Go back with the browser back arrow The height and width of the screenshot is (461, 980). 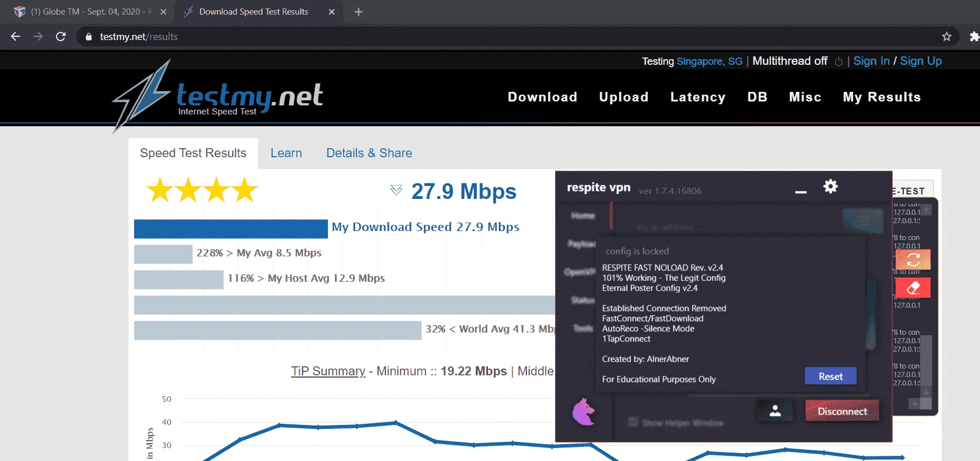point(16,37)
